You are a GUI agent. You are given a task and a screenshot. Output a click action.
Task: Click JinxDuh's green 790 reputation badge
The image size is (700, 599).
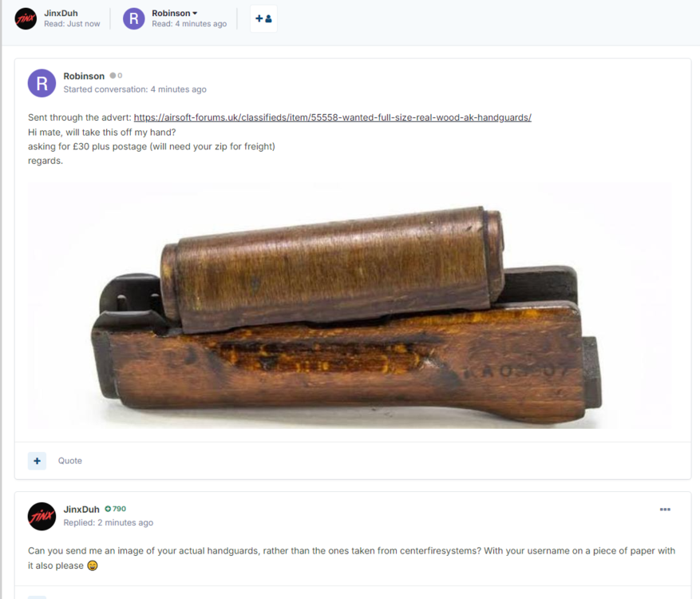click(116, 509)
